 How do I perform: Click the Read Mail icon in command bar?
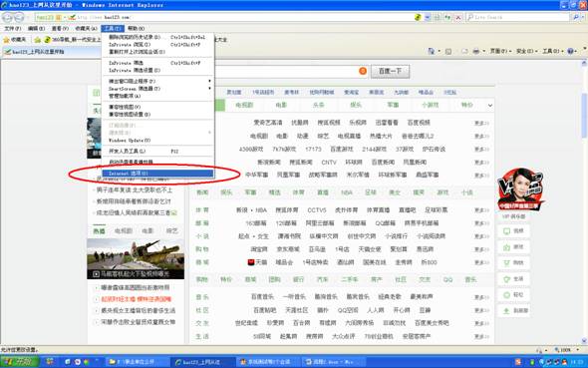tap(464, 51)
